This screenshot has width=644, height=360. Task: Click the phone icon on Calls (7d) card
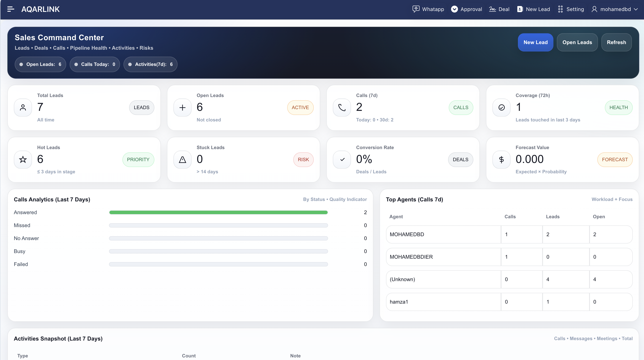click(x=341, y=107)
